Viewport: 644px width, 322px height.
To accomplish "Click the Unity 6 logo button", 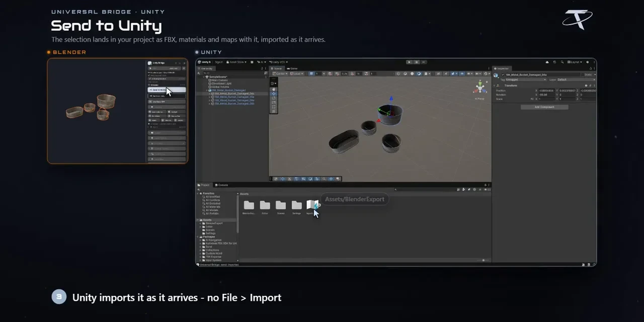I will click(x=204, y=62).
